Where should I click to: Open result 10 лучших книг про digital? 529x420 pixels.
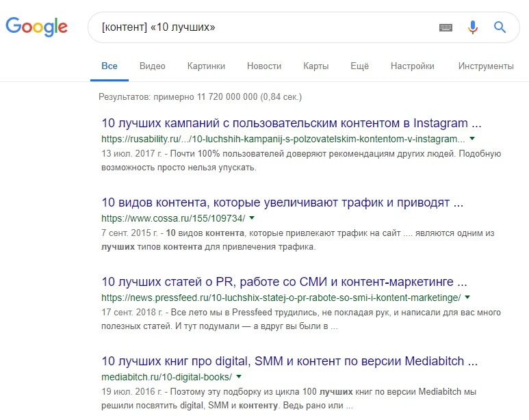pyautogui.click(x=289, y=361)
